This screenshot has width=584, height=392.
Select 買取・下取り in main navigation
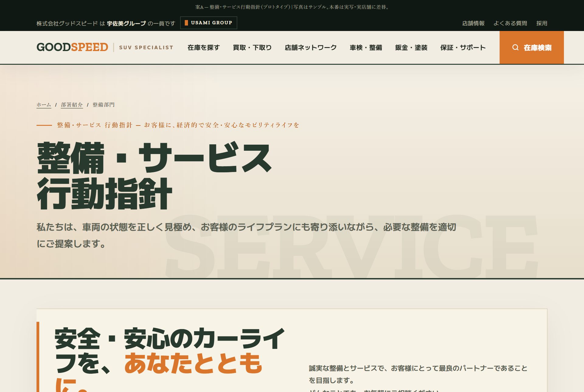tap(252, 47)
